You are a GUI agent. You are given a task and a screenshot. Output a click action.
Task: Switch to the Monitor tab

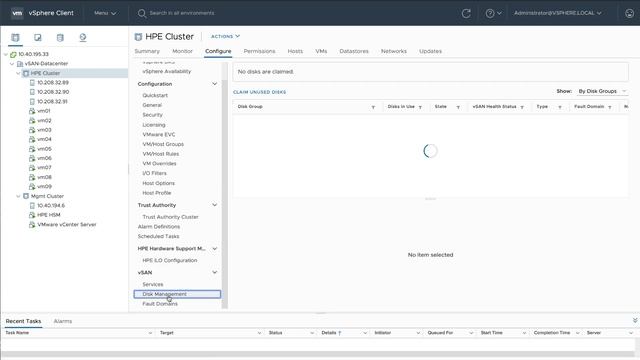182,51
